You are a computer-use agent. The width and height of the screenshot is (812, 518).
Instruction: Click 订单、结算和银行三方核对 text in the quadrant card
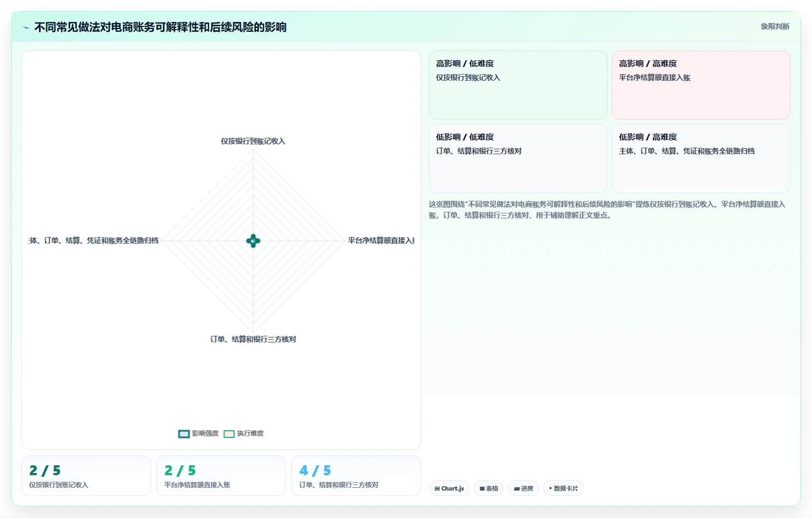point(479,151)
